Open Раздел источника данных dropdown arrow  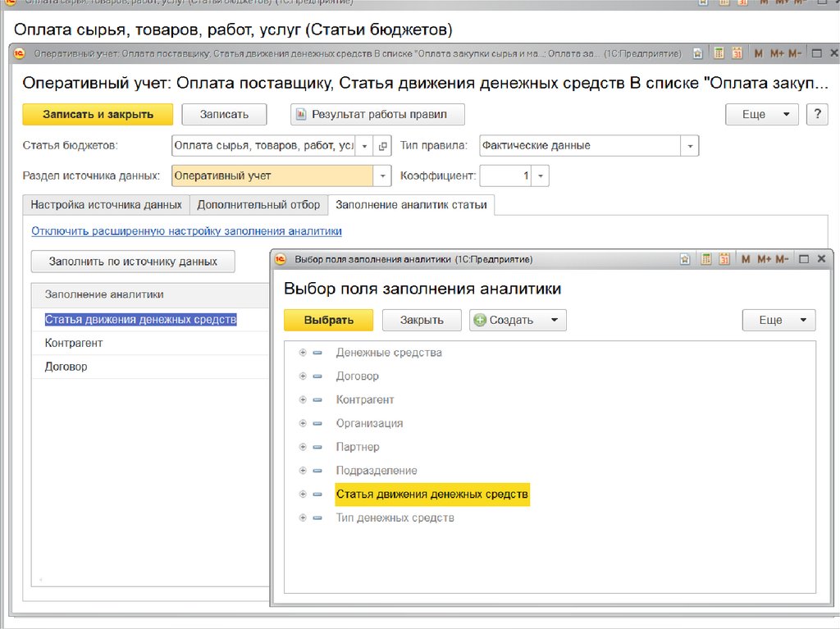point(382,175)
